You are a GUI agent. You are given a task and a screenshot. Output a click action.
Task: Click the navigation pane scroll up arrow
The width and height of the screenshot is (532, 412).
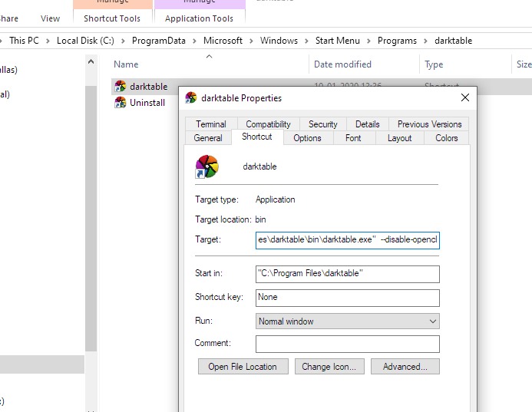pyautogui.click(x=91, y=61)
